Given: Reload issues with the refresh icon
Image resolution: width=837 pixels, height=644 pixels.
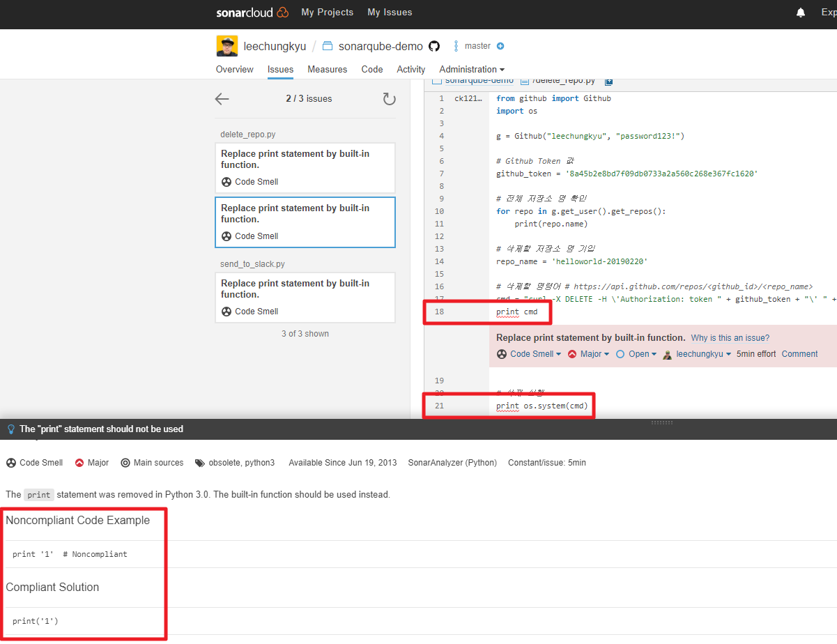Looking at the screenshot, I should (x=389, y=99).
